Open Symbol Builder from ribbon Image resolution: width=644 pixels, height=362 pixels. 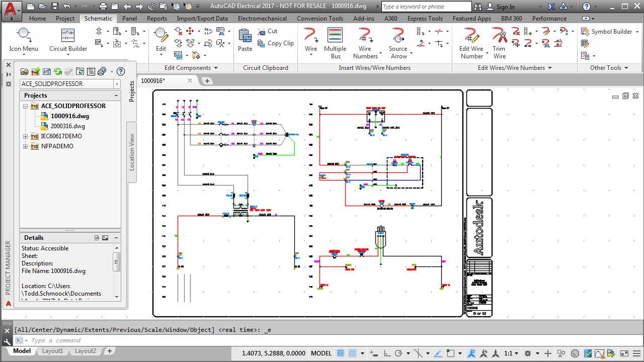(x=607, y=31)
